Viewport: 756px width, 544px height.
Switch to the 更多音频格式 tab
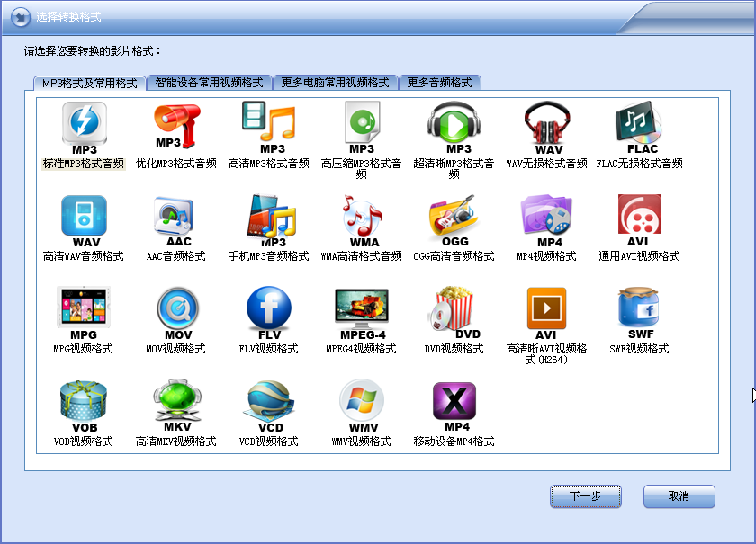pos(439,82)
